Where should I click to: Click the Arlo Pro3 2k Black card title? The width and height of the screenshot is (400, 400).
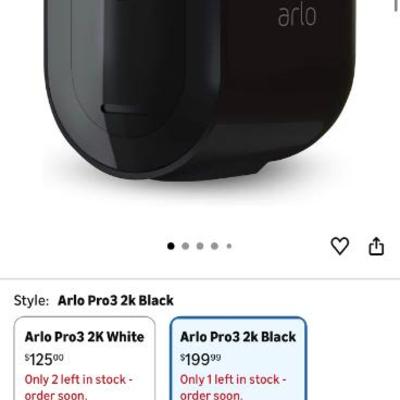coord(238,337)
